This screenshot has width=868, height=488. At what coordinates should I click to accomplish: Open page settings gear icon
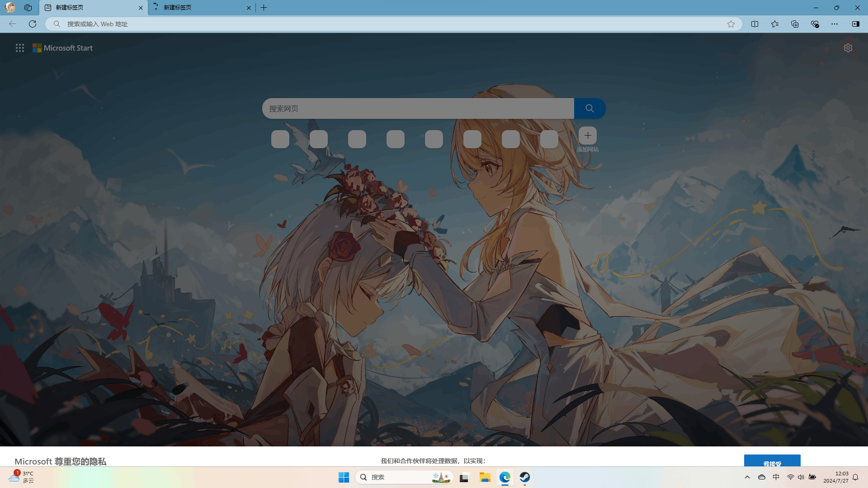point(848,48)
